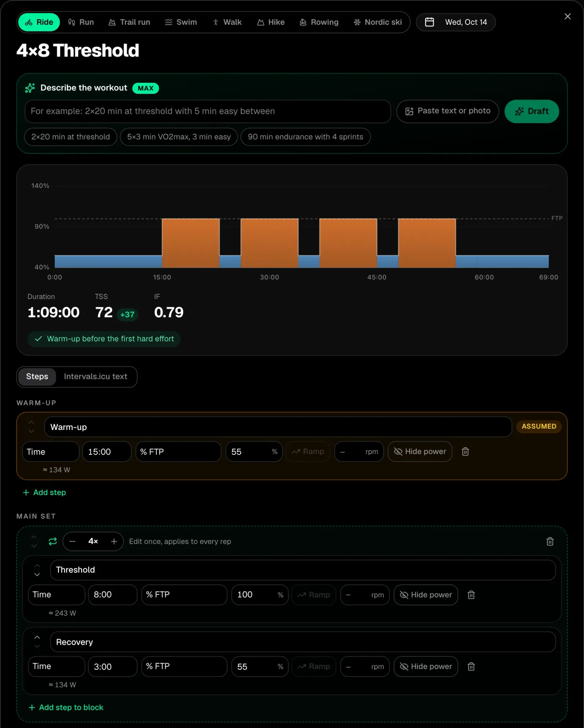Open the Threshold Time type dropdown

click(x=57, y=595)
